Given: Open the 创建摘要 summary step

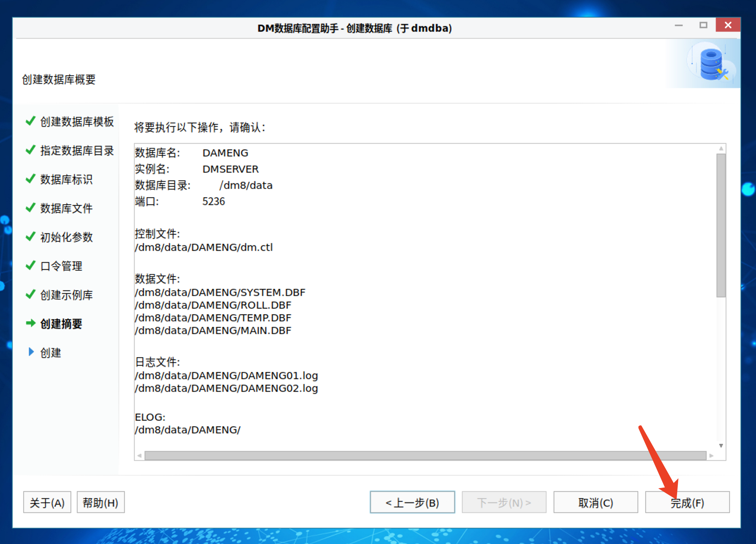Looking at the screenshot, I should 61,323.
